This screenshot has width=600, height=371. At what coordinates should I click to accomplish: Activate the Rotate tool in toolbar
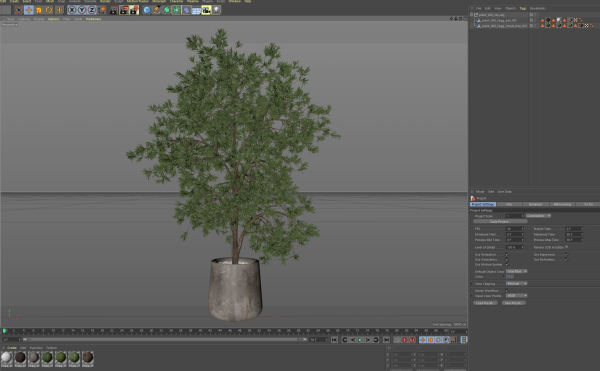point(49,10)
